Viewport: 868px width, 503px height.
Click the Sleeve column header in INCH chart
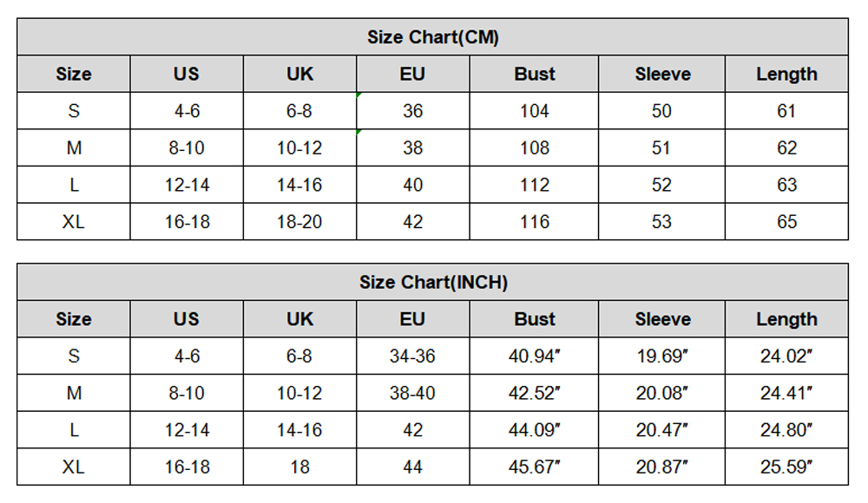pyautogui.click(x=661, y=320)
